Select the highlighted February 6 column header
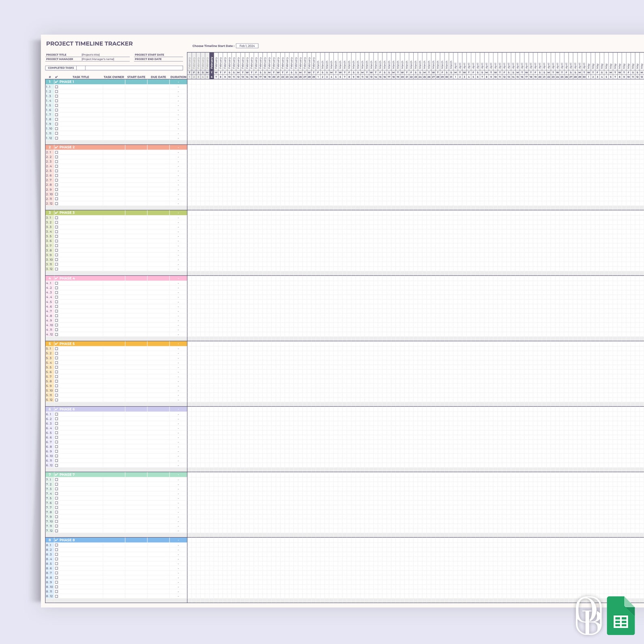Viewport: 644px width, 644px height. click(212, 66)
